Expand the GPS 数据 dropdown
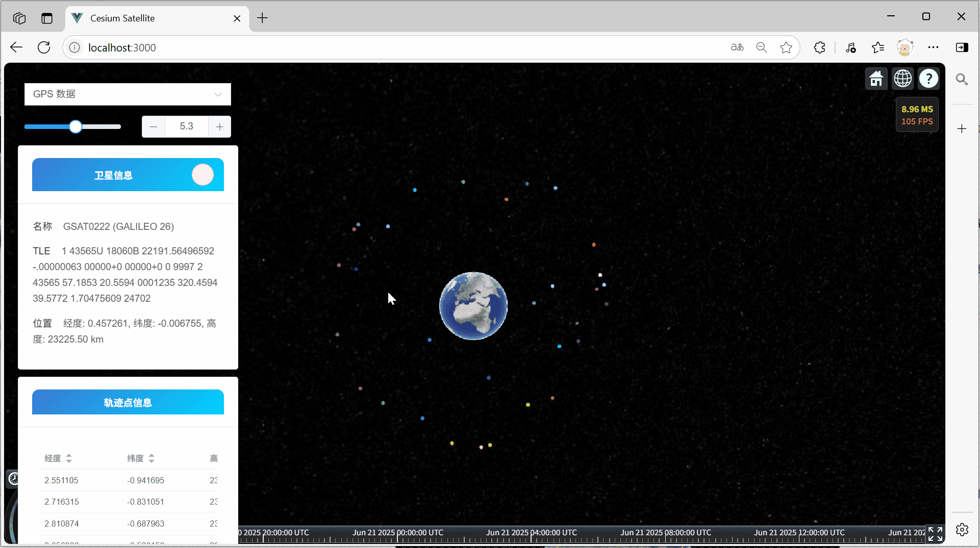 [x=128, y=94]
